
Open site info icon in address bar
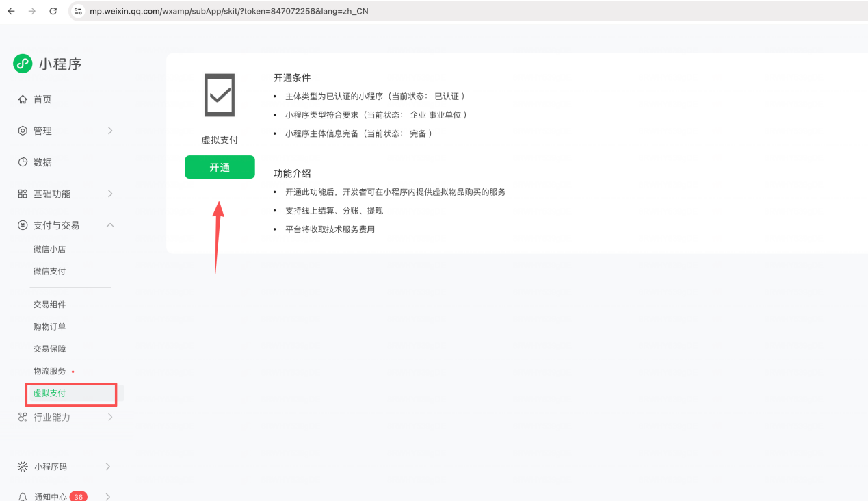77,11
